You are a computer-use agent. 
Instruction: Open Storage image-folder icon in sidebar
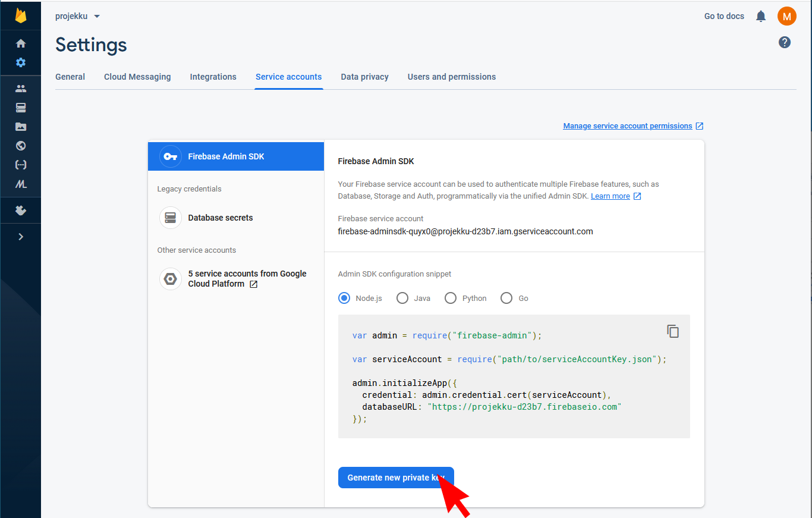21,127
